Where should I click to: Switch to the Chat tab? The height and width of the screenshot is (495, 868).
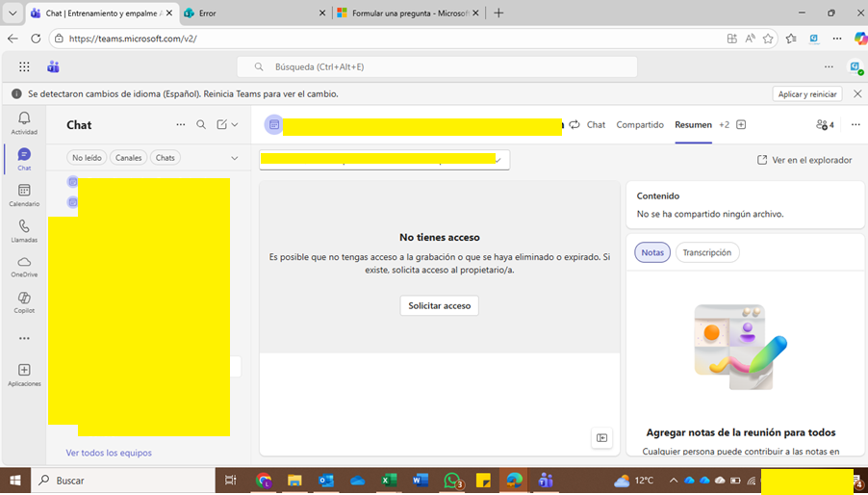[x=596, y=124]
